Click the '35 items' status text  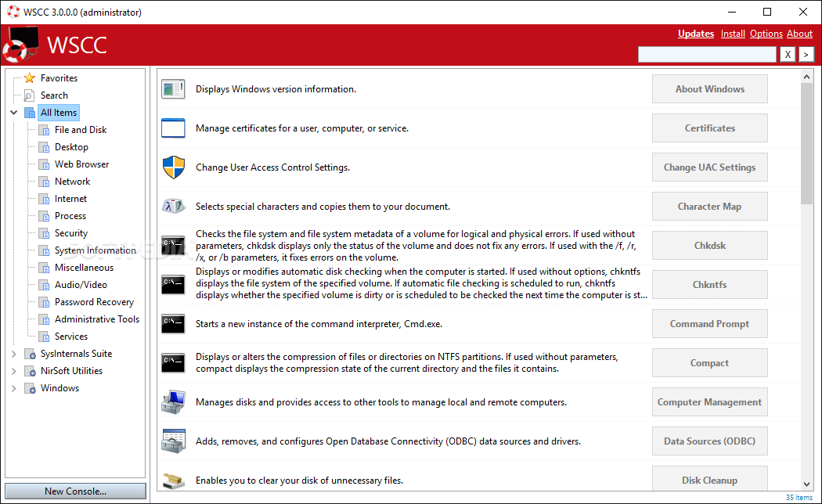tap(799, 497)
